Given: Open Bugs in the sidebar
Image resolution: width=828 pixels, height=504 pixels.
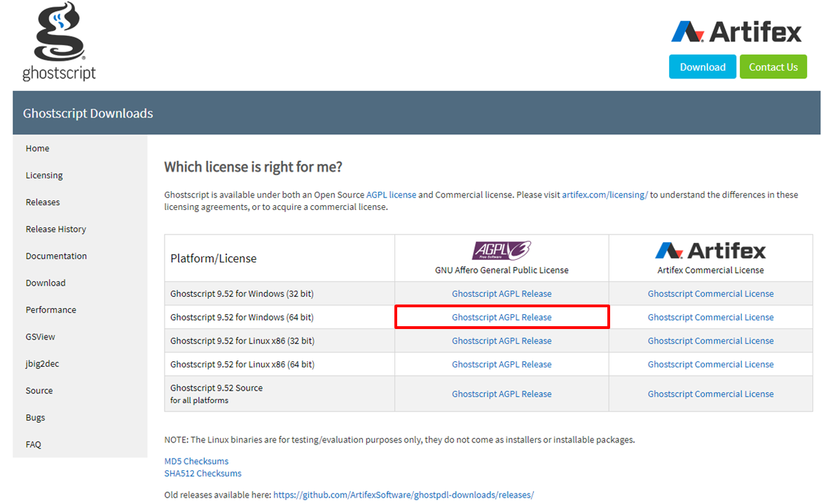Looking at the screenshot, I should (x=36, y=417).
